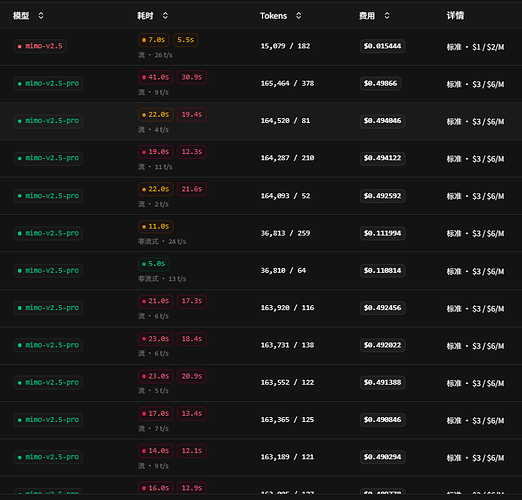Click the 19.0s duration badge
The height and width of the screenshot is (500, 522).
coord(156,152)
